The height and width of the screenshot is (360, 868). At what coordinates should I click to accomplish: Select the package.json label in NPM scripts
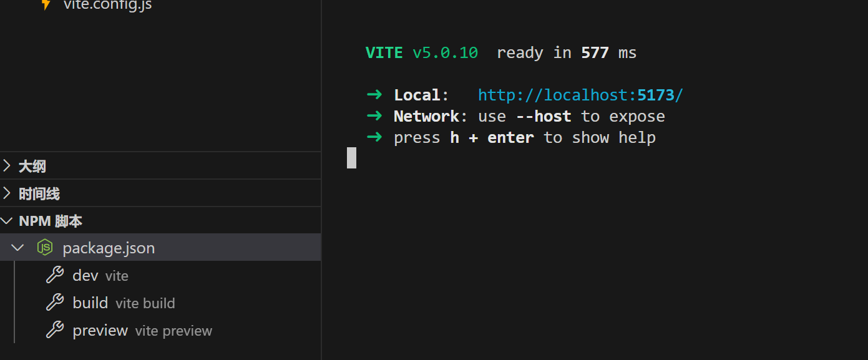coord(109,248)
